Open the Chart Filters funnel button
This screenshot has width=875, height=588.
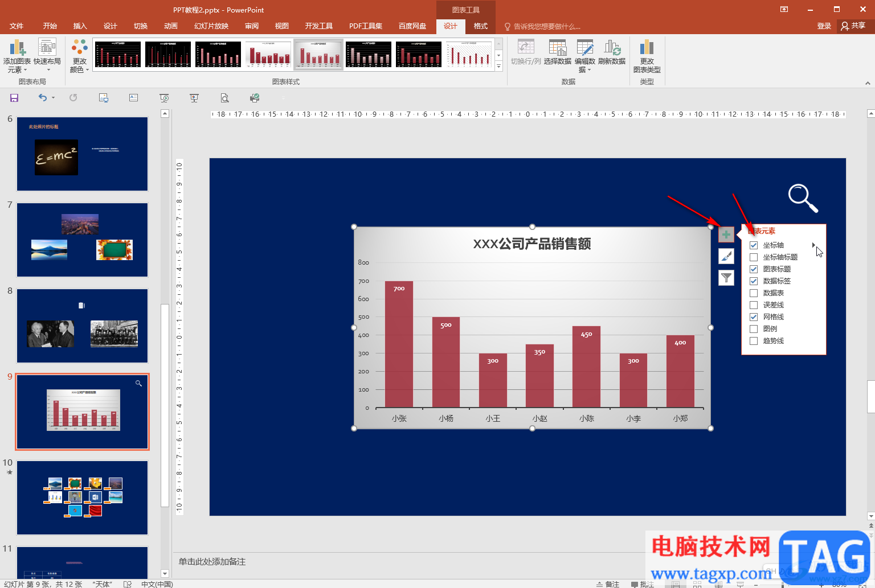pyautogui.click(x=726, y=278)
